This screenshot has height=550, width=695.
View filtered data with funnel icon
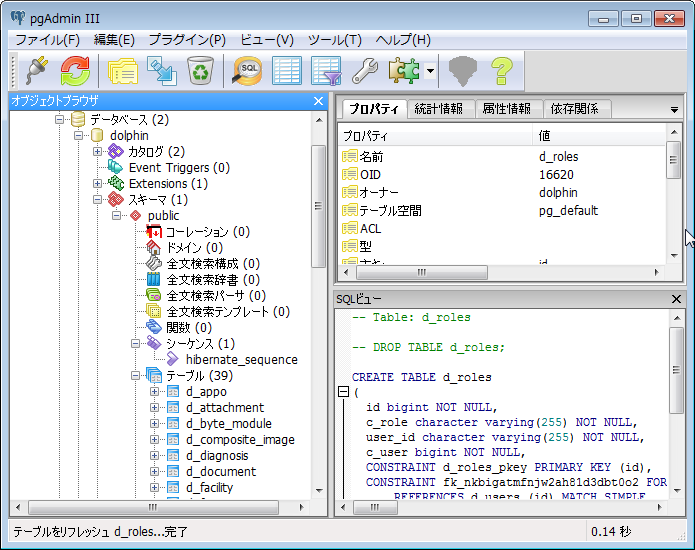click(x=326, y=70)
